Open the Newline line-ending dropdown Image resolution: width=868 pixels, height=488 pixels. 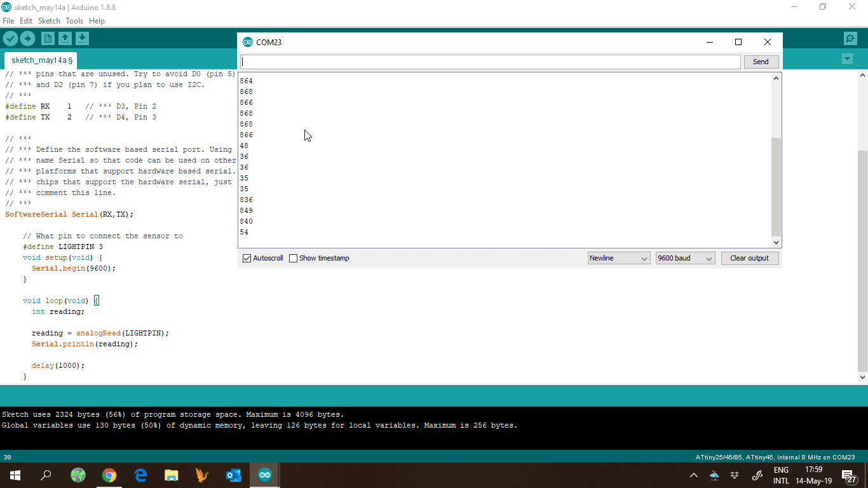tap(619, 258)
